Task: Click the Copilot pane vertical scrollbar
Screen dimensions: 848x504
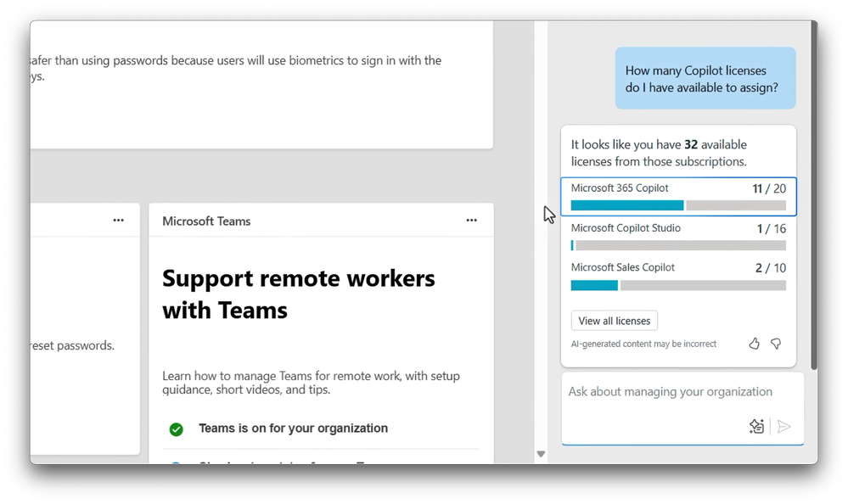Action: pyautogui.click(x=814, y=194)
